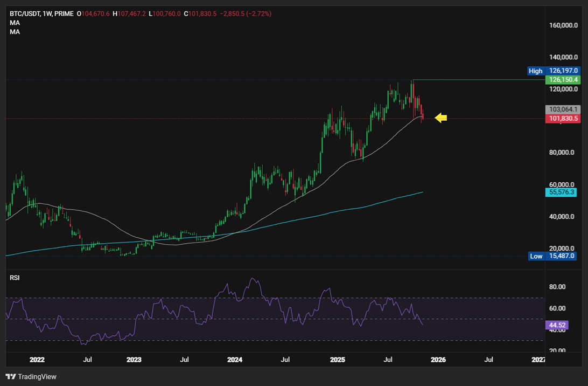
Task: Click the TradingView logo
Action: [25, 377]
